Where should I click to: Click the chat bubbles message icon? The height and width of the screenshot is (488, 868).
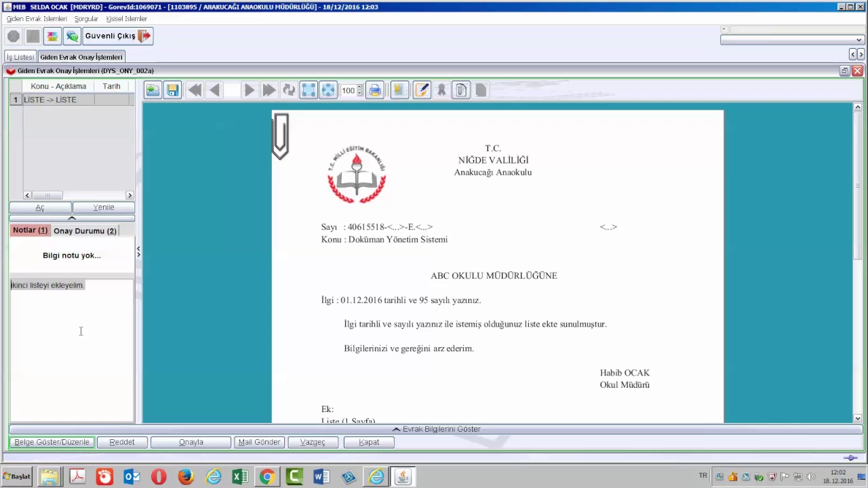pyautogui.click(x=72, y=36)
